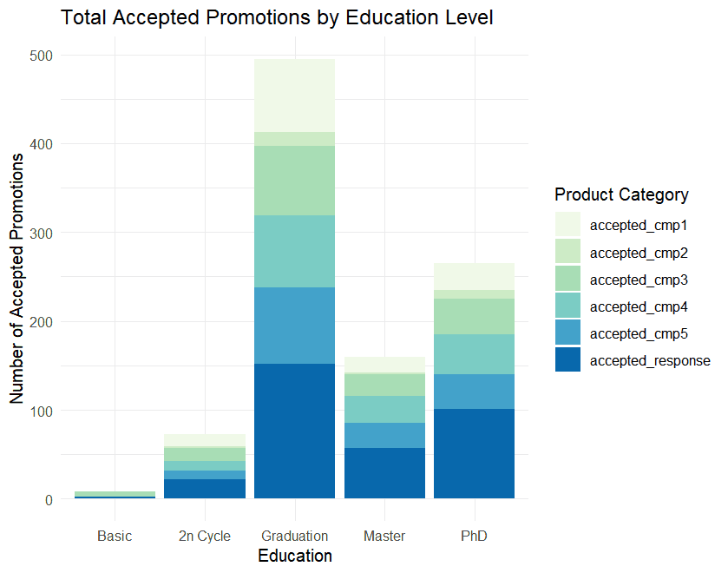The image size is (728, 573).
Task: Click the accepted_cmp1 legend text label
Action: [639, 226]
